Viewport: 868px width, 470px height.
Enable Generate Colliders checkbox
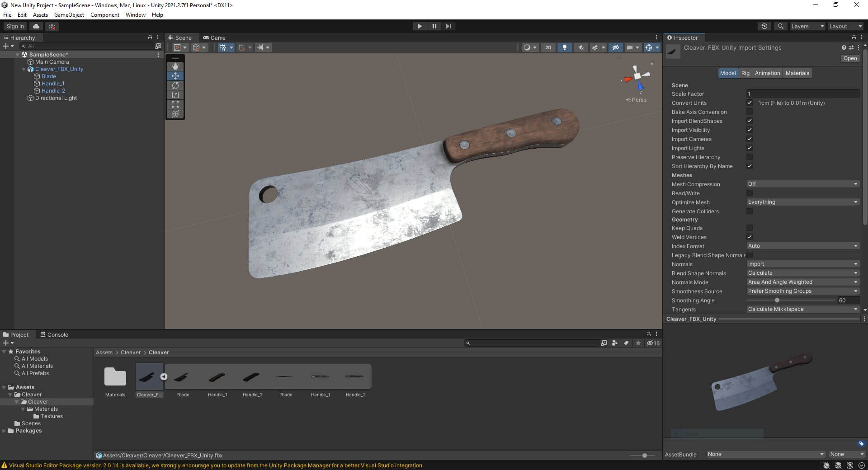click(750, 211)
